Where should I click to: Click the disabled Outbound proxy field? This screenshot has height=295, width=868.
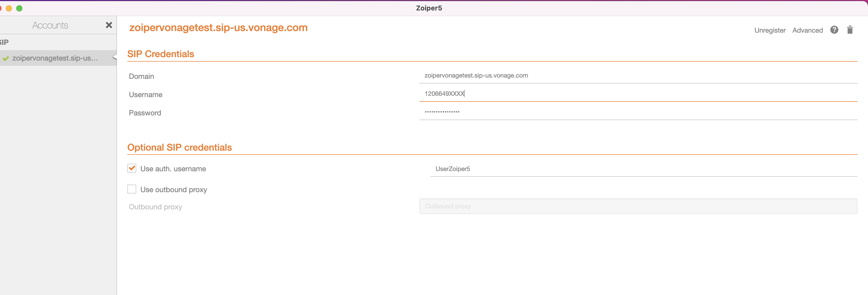pos(638,206)
